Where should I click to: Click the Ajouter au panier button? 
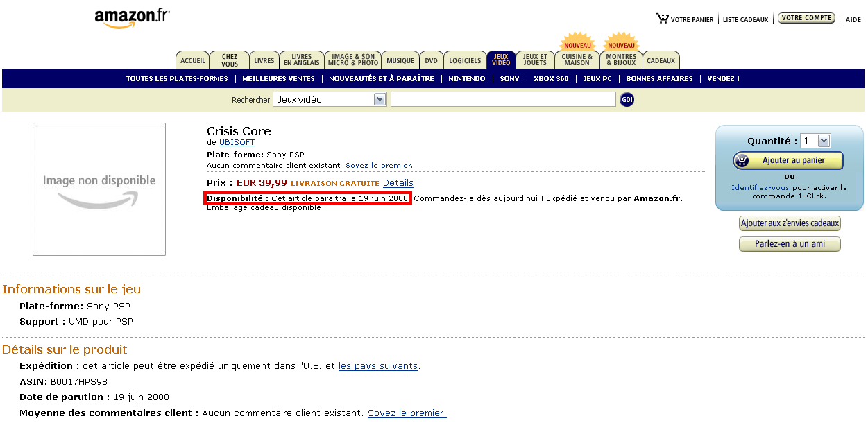(788, 160)
